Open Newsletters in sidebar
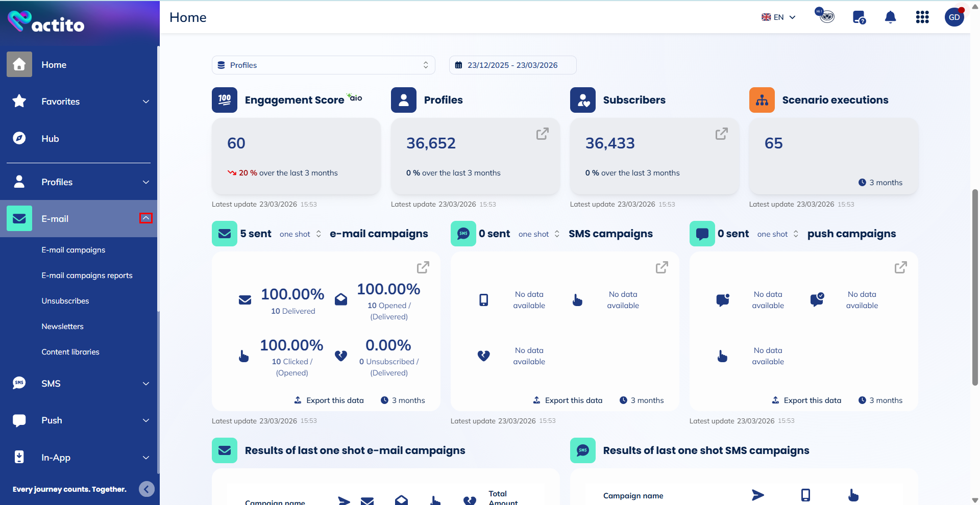The width and height of the screenshot is (980, 505). [62, 326]
